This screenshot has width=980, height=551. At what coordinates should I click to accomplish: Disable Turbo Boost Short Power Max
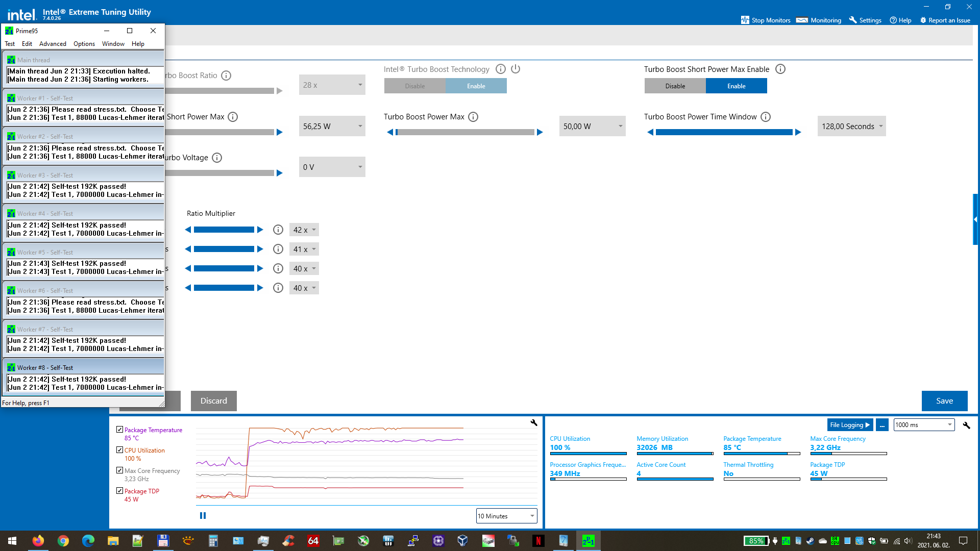click(675, 86)
